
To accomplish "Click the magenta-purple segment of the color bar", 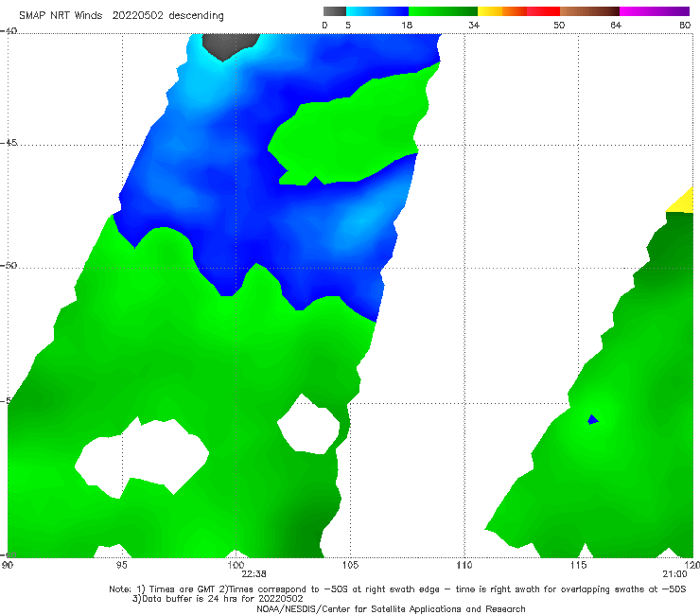I will [x=655, y=11].
